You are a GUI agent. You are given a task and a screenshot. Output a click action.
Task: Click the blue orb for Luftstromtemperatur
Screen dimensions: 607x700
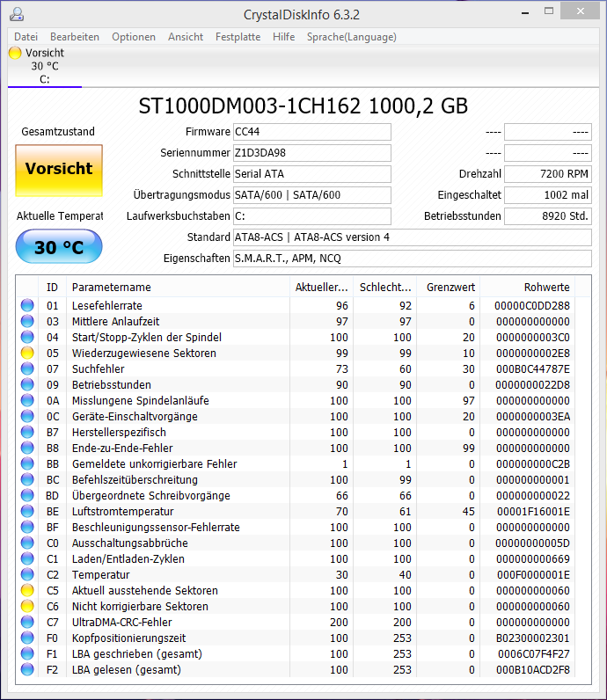pos(27,511)
